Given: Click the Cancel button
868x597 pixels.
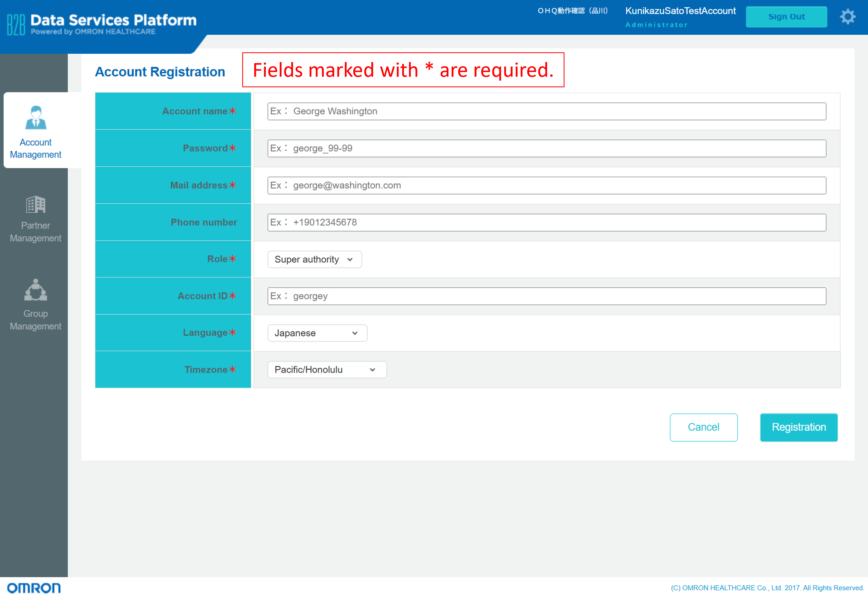Looking at the screenshot, I should click(x=703, y=427).
